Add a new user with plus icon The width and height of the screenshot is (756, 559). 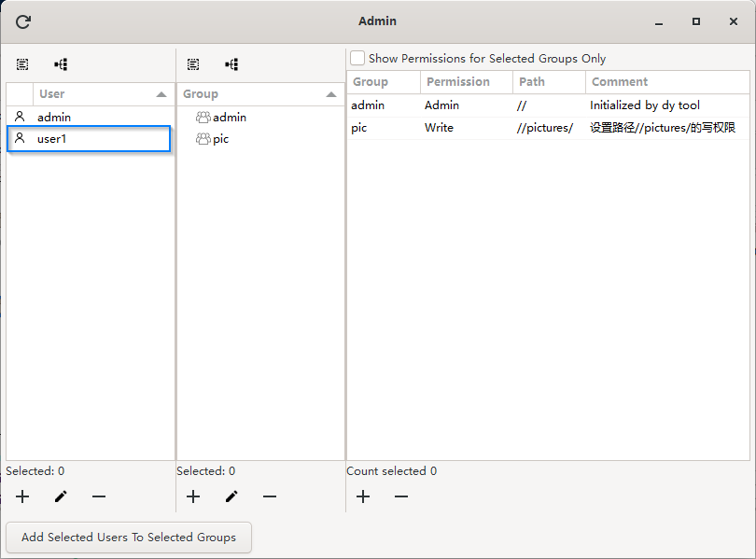click(x=22, y=496)
